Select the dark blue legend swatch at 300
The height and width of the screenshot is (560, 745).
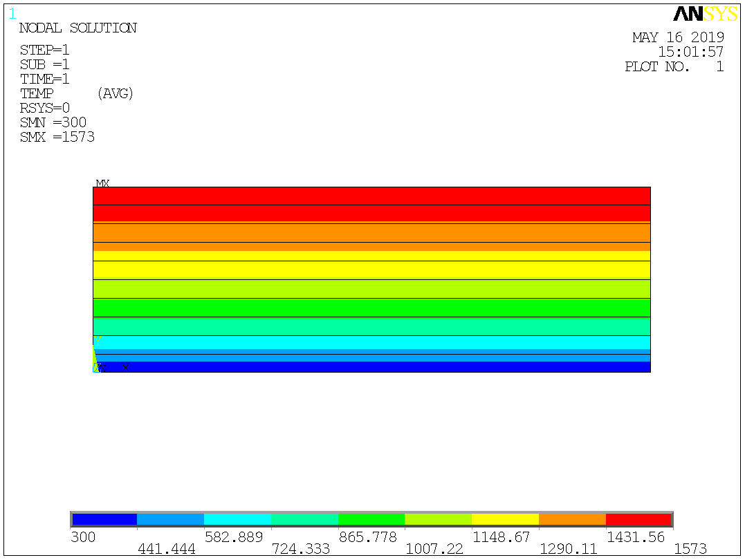104,519
